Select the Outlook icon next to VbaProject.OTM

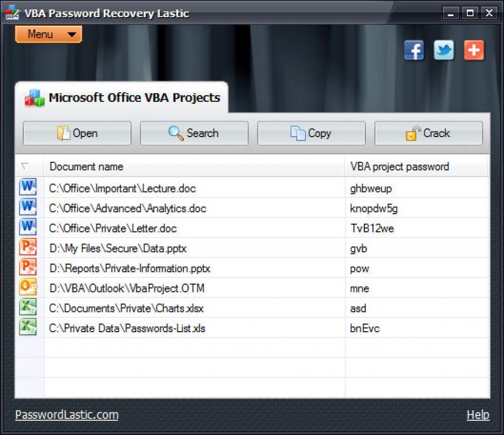tap(28, 288)
